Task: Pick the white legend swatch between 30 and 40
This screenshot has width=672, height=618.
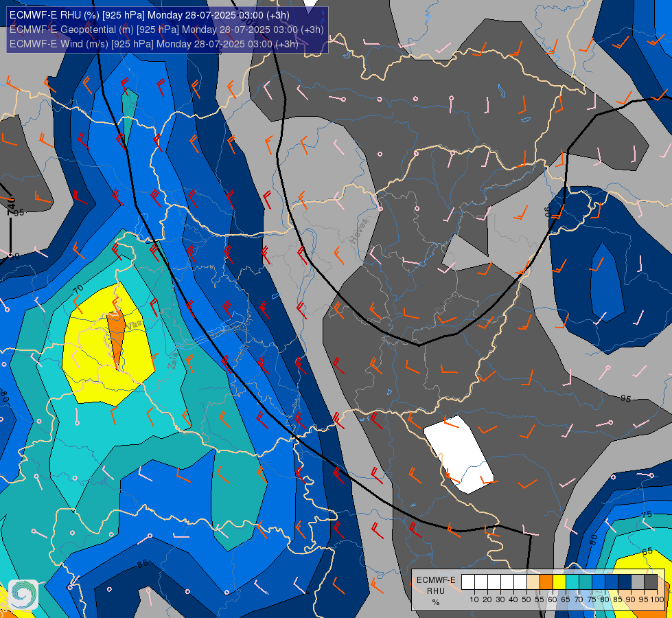Action: (x=507, y=582)
